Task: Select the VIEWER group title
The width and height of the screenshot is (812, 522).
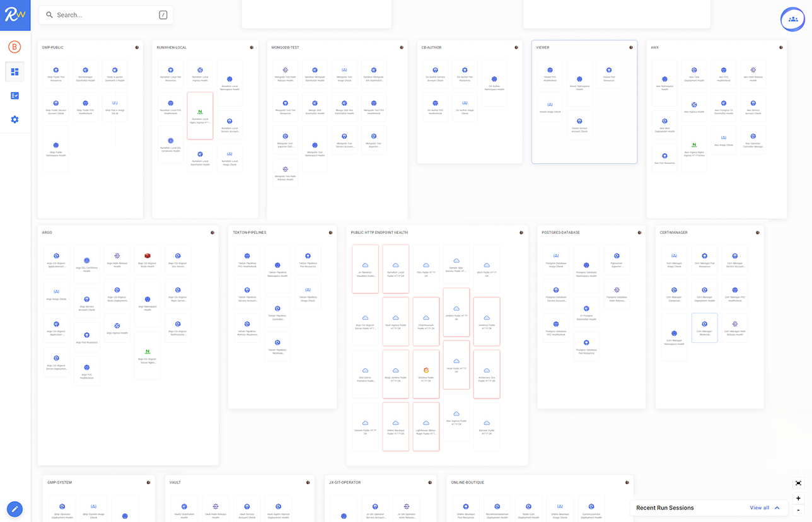Action: coord(543,47)
